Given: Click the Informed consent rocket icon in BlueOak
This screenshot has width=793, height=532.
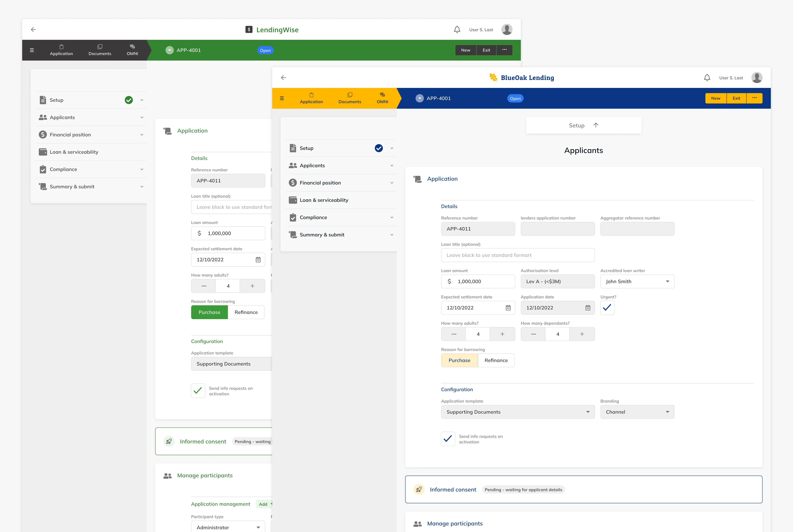Looking at the screenshot, I should point(419,490).
